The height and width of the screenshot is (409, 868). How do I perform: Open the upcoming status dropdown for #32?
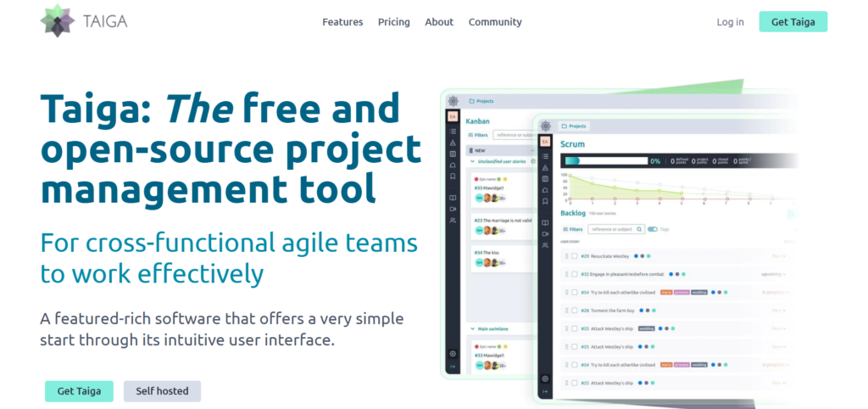point(774,274)
